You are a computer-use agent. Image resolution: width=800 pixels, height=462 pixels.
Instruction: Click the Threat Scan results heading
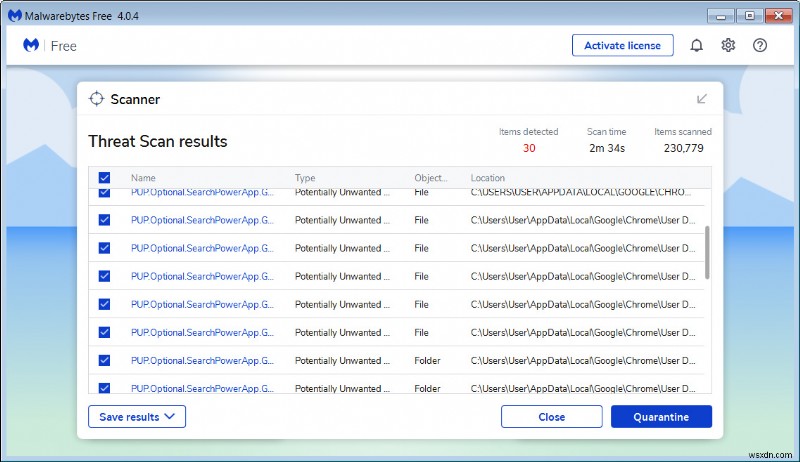158,141
